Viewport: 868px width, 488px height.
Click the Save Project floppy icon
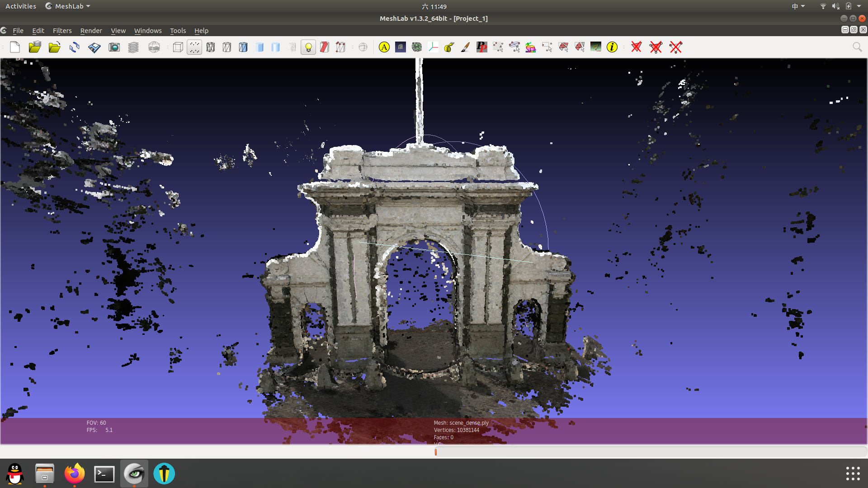[94, 47]
